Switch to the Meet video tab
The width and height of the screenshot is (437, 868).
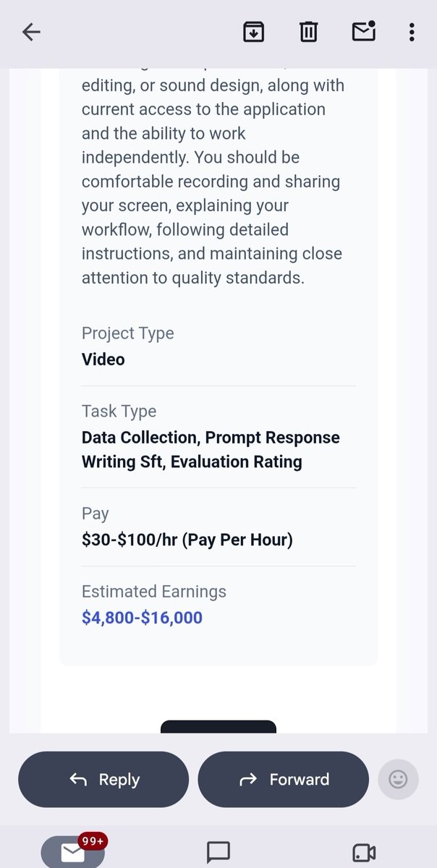pos(363,853)
